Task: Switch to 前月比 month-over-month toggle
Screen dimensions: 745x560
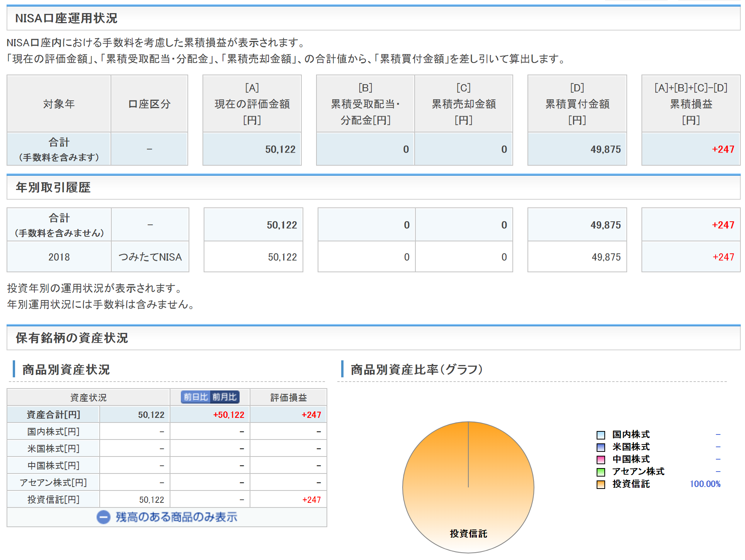Action: tap(225, 397)
